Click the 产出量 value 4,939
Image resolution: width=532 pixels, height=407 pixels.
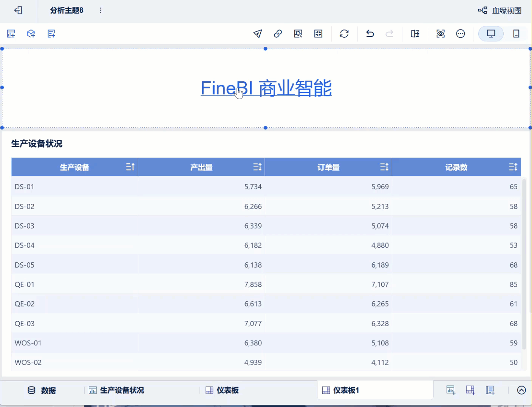[x=253, y=362]
